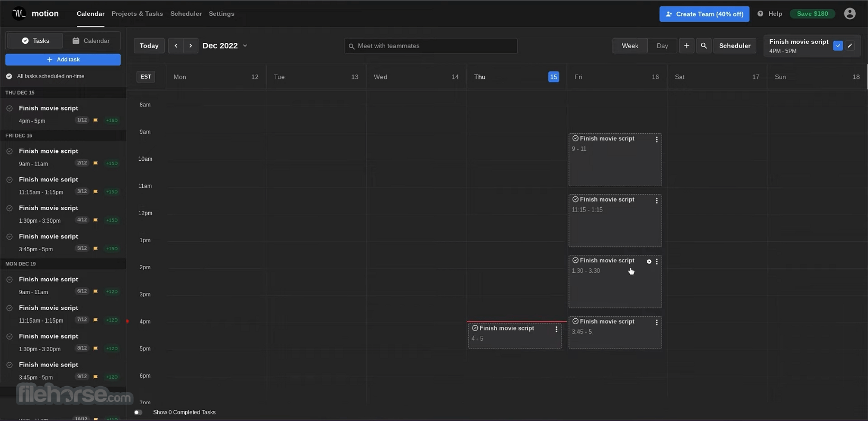Open Settings tab
Screen dimensions: 868x421
tap(221, 14)
